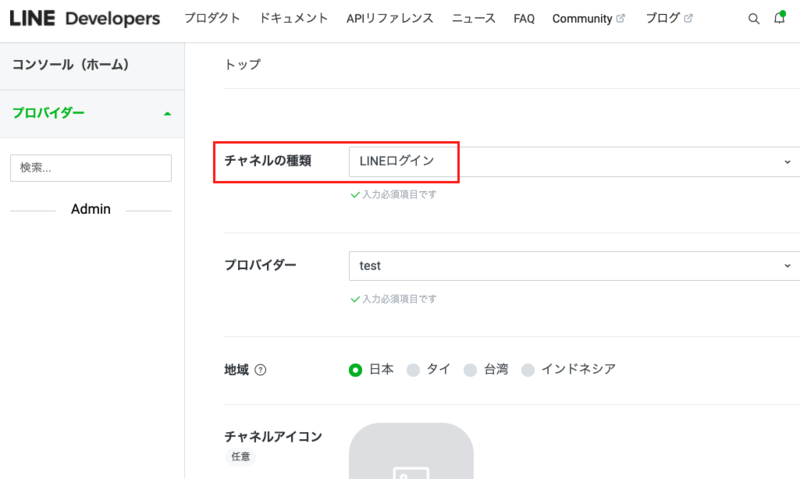800x479 pixels.
Task: Click the チャネルアイコン label
Action: tap(273, 437)
